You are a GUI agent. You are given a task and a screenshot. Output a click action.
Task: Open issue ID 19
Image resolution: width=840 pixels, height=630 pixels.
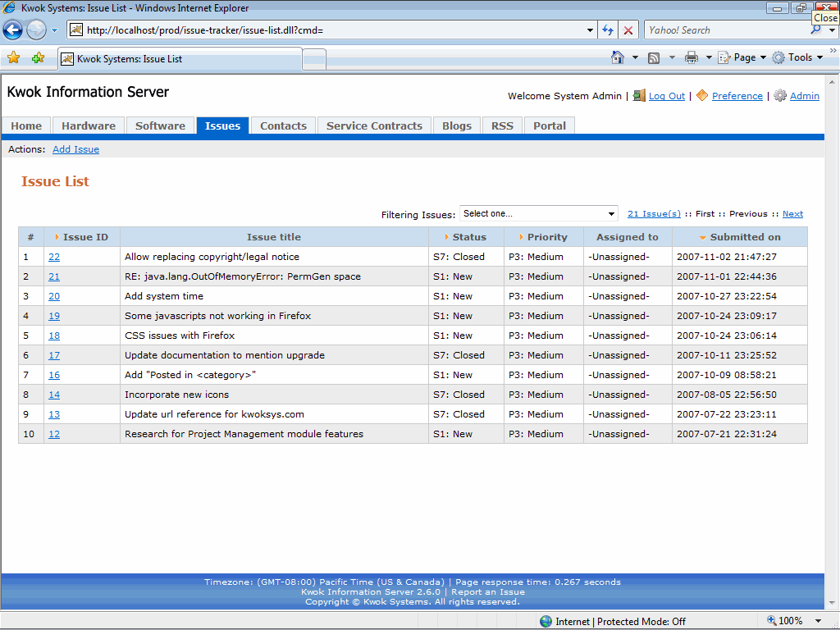[x=54, y=316]
